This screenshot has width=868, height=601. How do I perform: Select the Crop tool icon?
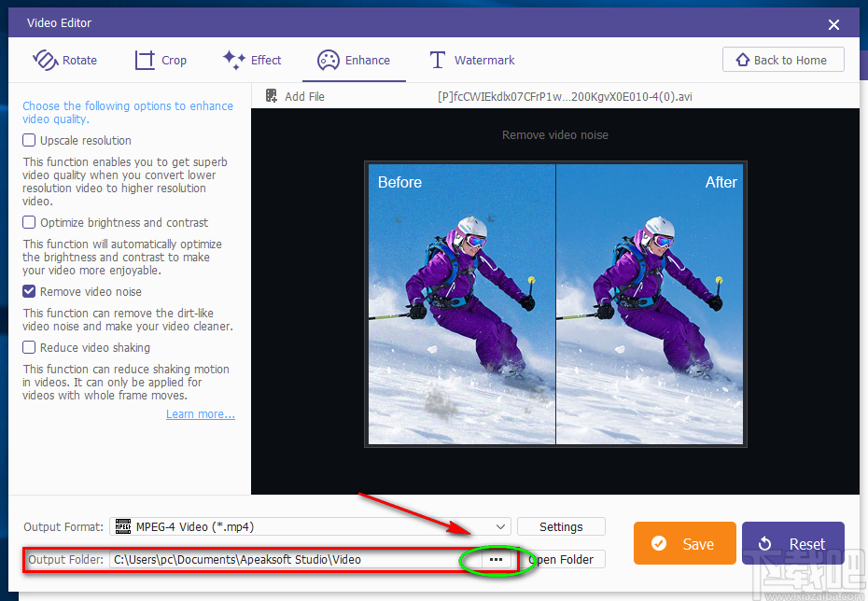[145, 60]
